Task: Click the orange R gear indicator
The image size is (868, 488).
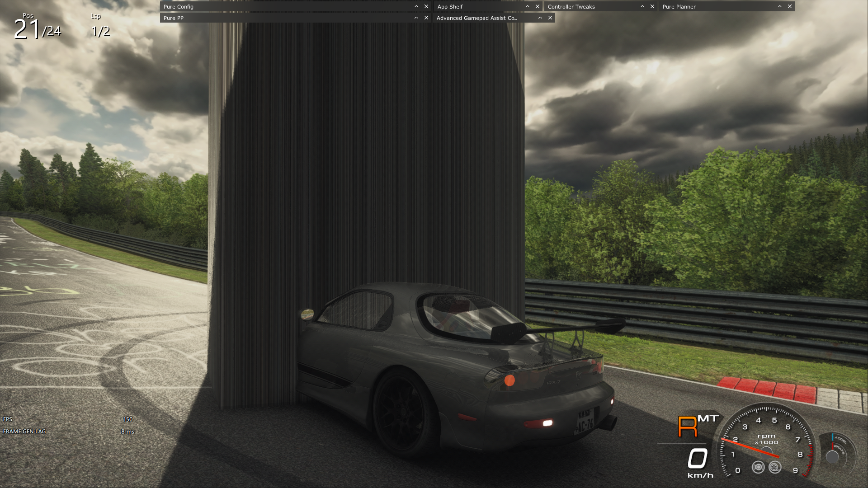Action: point(687,427)
